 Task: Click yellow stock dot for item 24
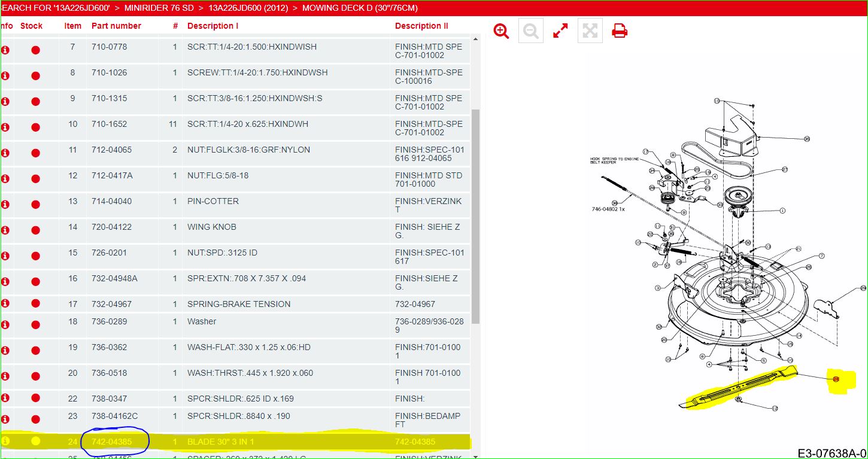click(x=35, y=441)
